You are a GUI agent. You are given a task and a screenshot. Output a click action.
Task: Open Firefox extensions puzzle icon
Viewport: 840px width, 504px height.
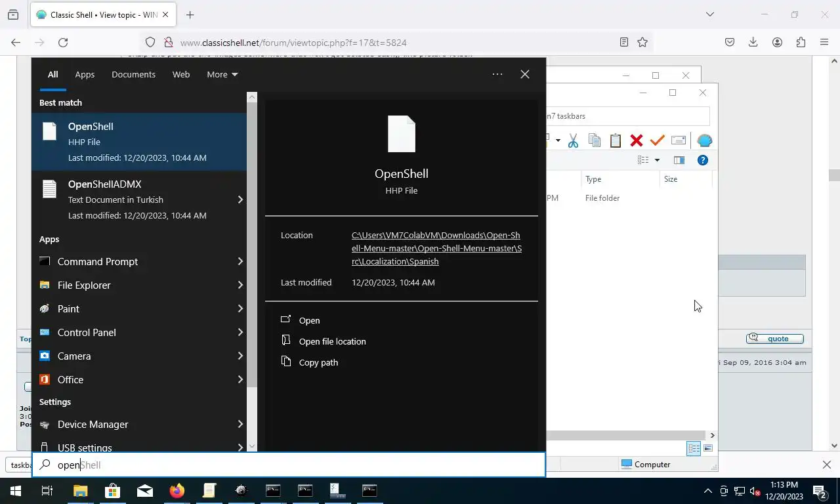[801, 42]
